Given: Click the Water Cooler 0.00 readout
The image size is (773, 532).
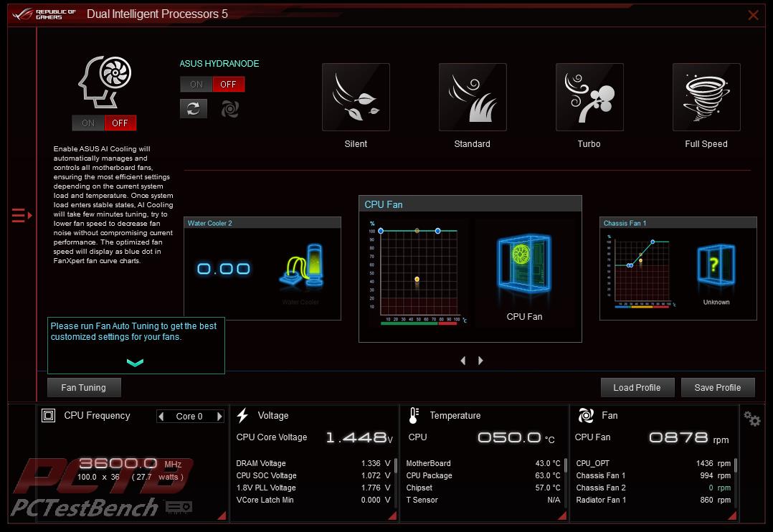Looking at the screenshot, I should coord(224,269).
